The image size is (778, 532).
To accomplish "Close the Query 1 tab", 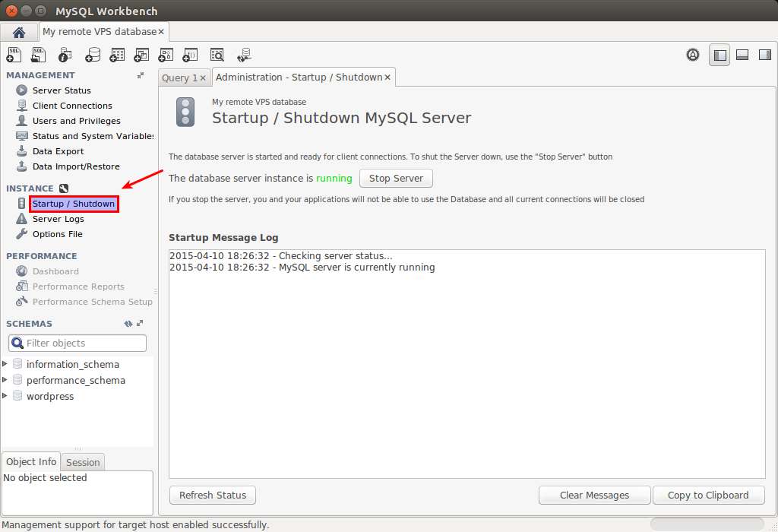I will (x=203, y=78).
